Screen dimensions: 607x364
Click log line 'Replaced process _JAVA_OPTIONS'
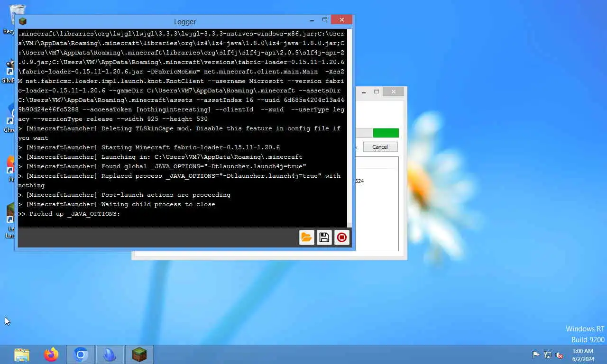pyautogui.click(x=179, y=181)
